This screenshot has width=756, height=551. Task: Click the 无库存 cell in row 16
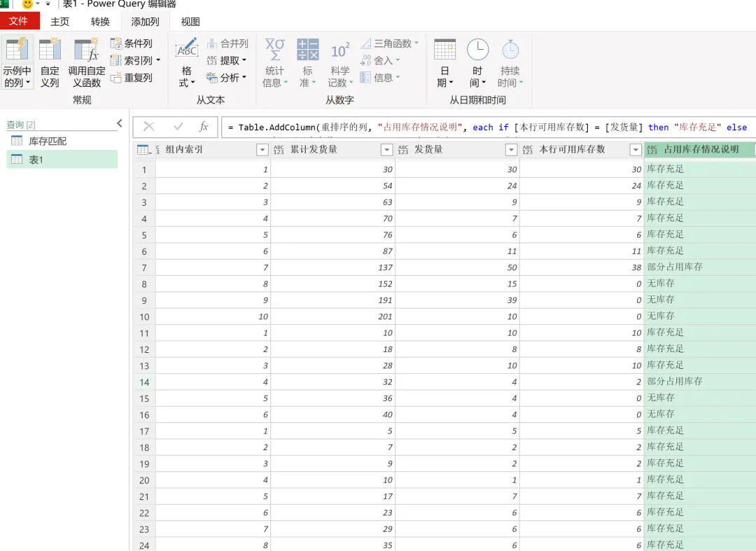pos(700,414)
